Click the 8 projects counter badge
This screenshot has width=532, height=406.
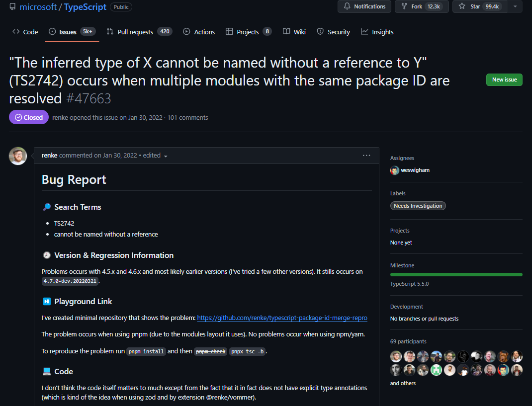pos(267,31)
